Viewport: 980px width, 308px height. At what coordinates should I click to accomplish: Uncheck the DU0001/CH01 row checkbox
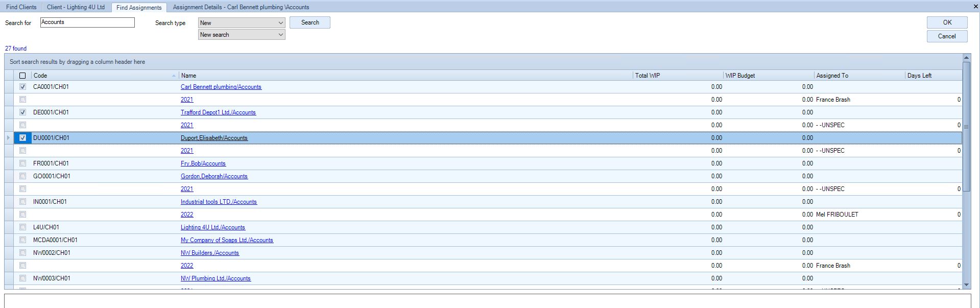(x=22, y=138)
